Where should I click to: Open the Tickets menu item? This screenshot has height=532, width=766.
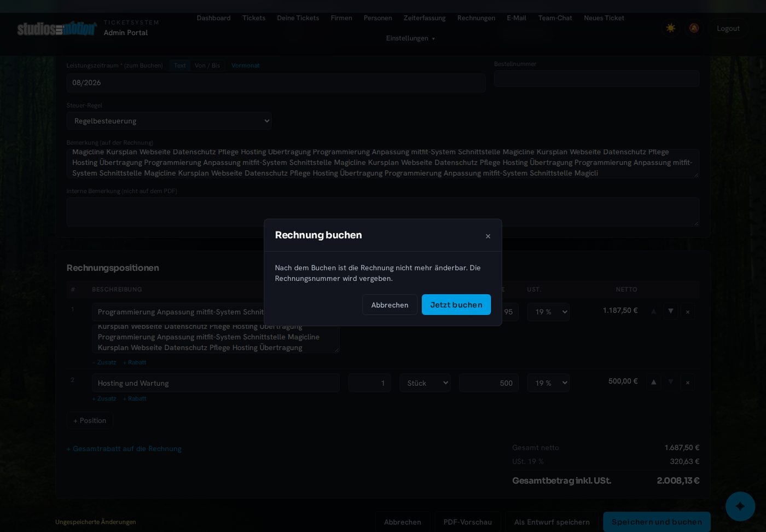(254, 18)
